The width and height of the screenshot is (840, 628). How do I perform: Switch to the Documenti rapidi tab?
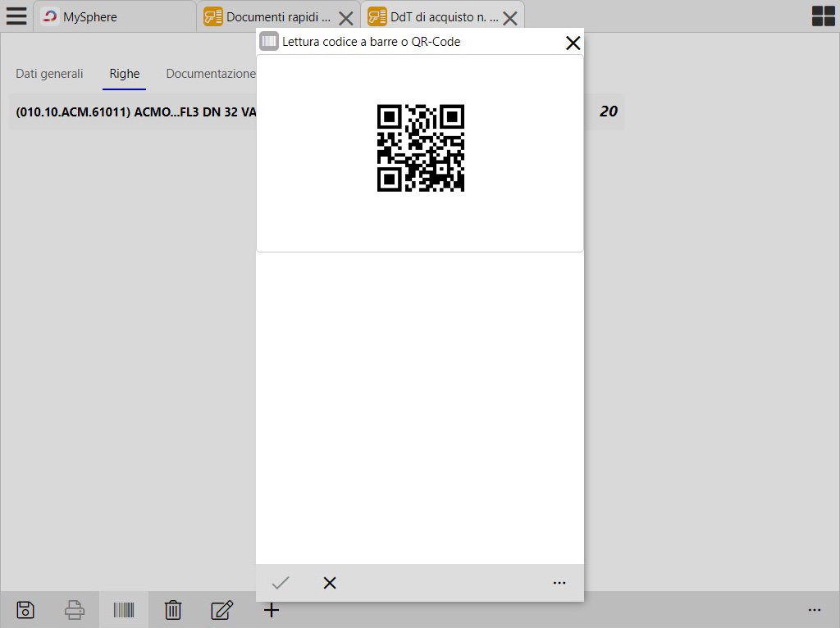tap(278, 16)
